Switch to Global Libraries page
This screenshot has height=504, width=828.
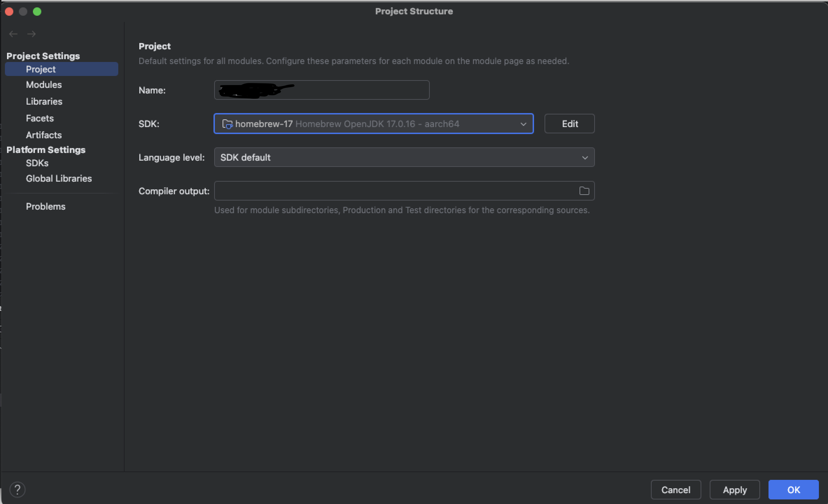coord(59,178)
